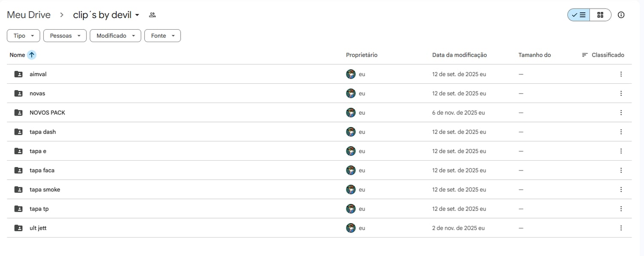Click the shared folder icon for aimval
The image size is (644, 256).
coord(18,74)
